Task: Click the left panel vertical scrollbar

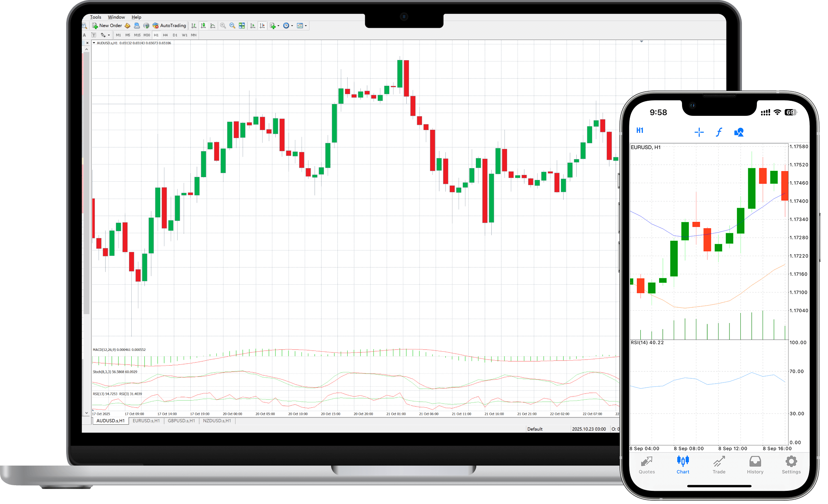Action: 87,181
